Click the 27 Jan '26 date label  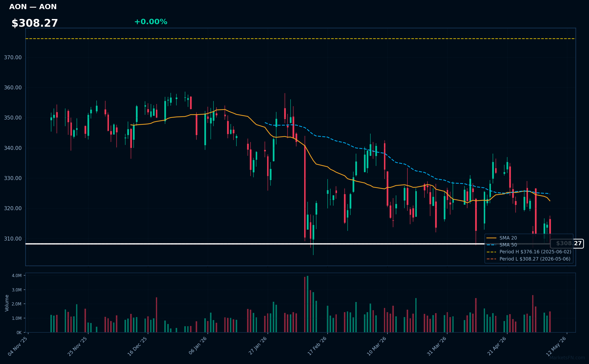click(258, 346)
